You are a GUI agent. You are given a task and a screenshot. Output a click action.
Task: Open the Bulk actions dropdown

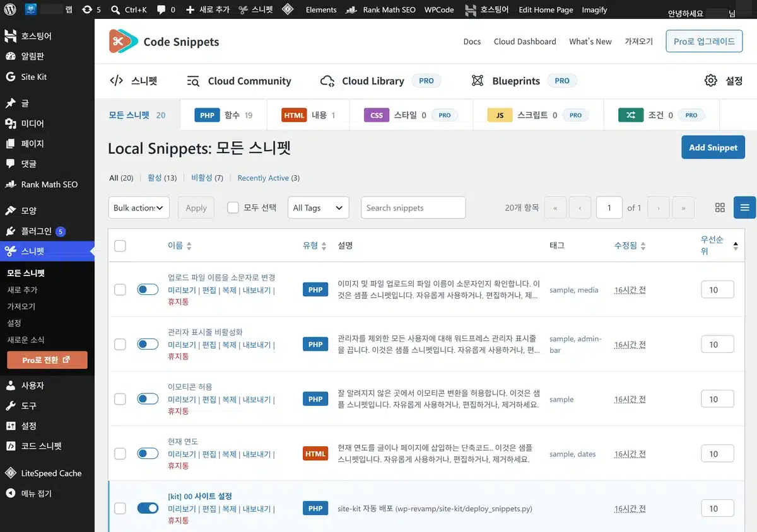[x=139, y=207]
